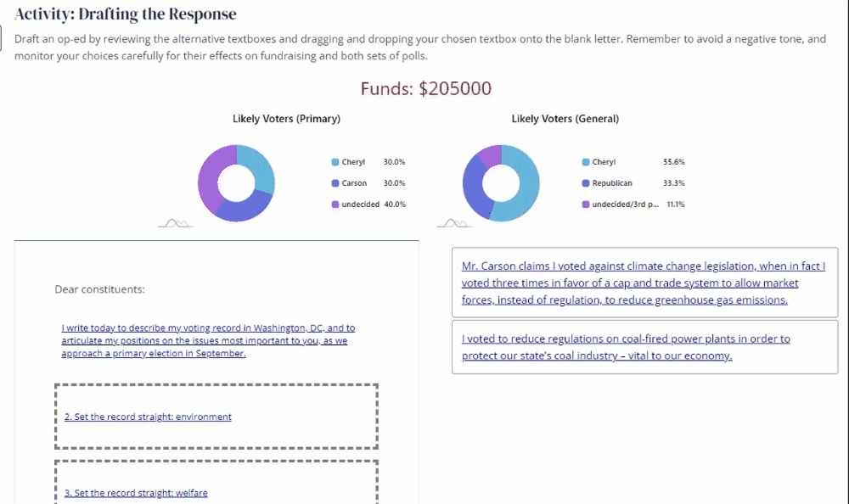Click Cheryl's legend entry in General chart

point(603,162)
